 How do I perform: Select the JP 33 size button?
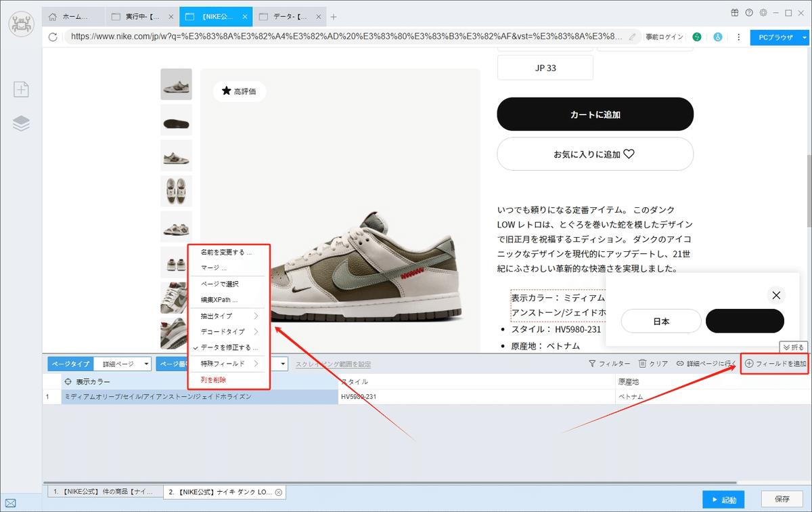point(545,68)
